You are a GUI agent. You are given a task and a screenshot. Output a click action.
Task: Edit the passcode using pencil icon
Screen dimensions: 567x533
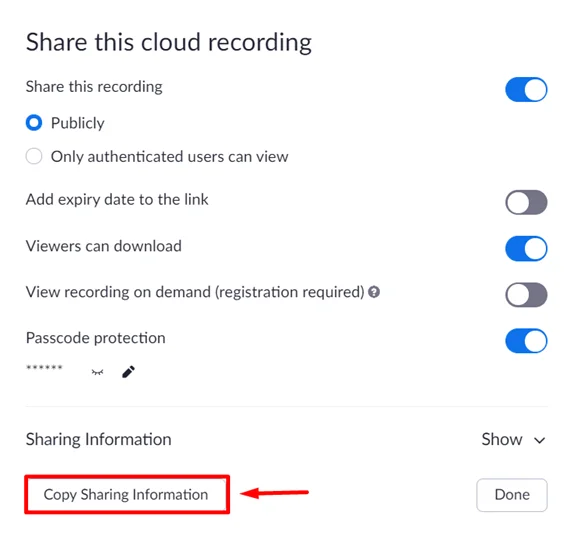click(128, 372)
